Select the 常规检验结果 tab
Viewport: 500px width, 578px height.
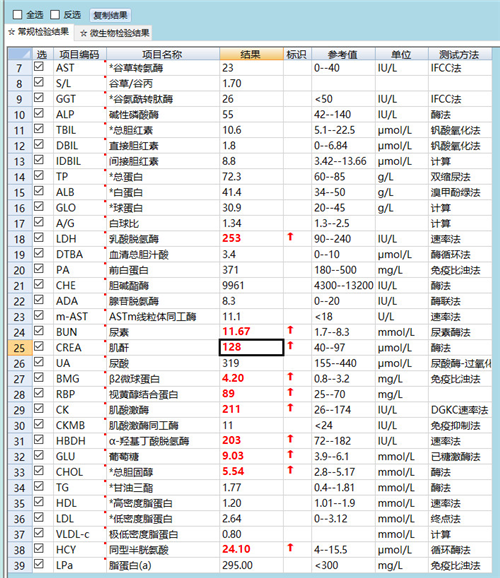point(39,32)
